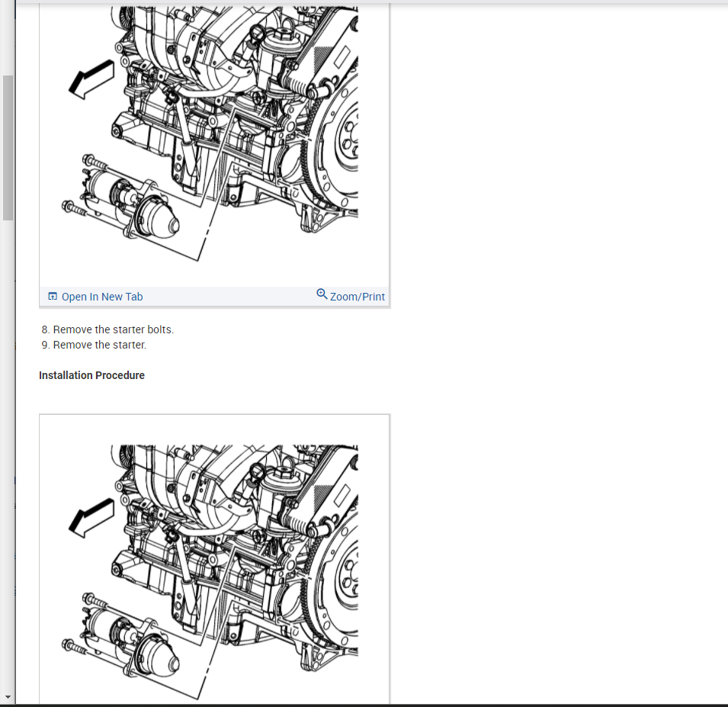This screenshot has width=728, height=707.
Task: Select step 9 'Remove the starter.' text
Action: [99, 345]
